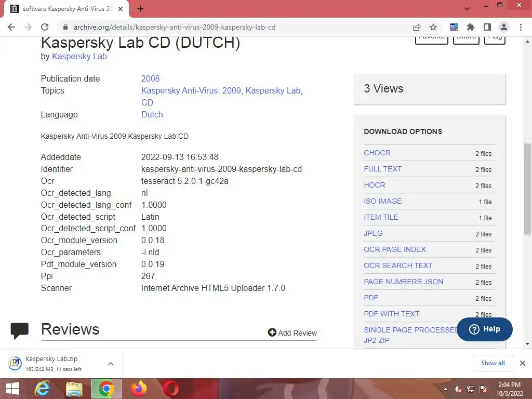
Task: Download the HOCR files
Action: tap(375, 185)
